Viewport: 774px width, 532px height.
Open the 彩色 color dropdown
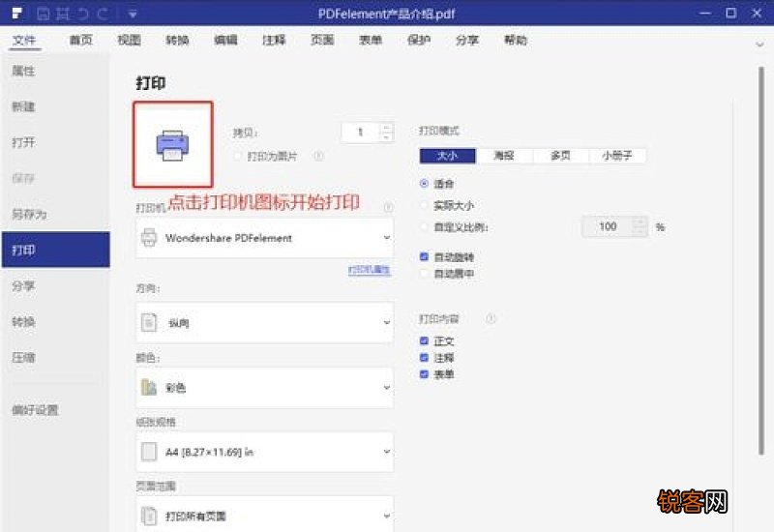(264, 388)
